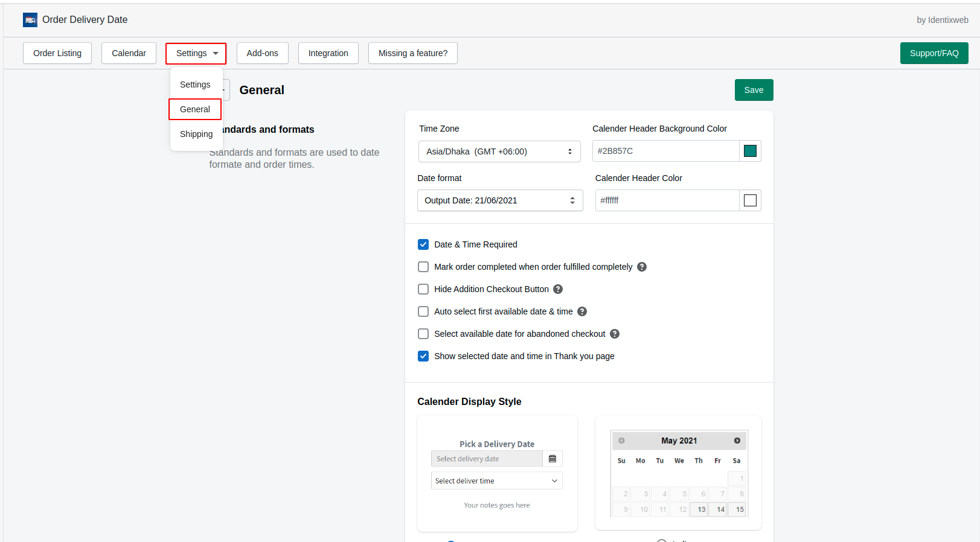Click the by Identixweb link
980x542 pixels.
943,20
